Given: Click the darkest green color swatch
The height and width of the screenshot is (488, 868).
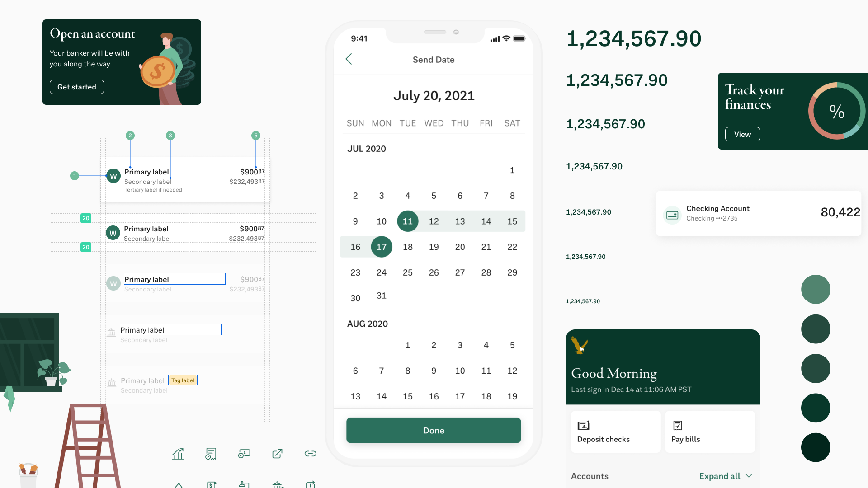Looking at the screenshot, I should tap(815, 447).
